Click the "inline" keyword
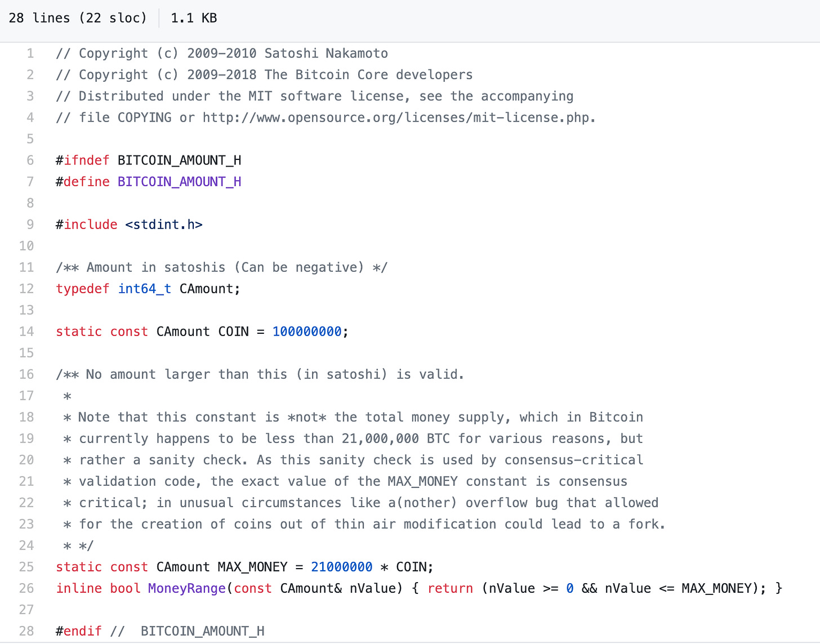Viewport: 820px width, 644px height. click(79, 588)
